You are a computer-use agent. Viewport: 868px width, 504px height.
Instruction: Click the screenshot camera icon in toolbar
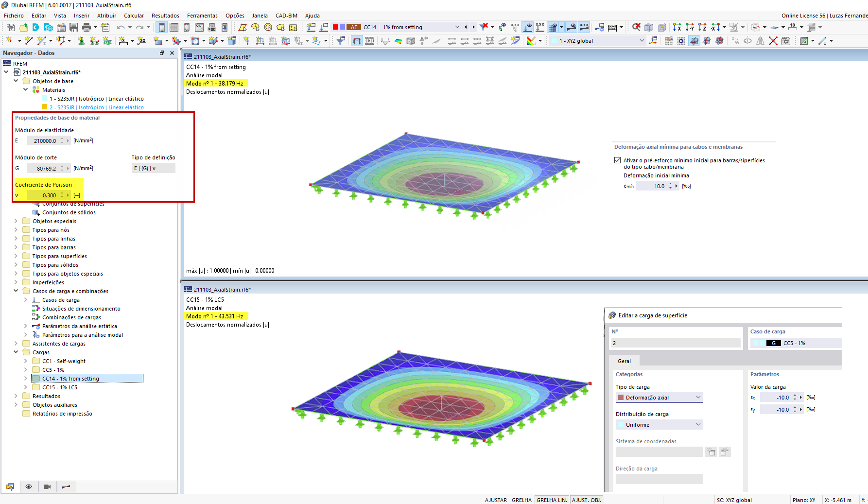(786, 41)
